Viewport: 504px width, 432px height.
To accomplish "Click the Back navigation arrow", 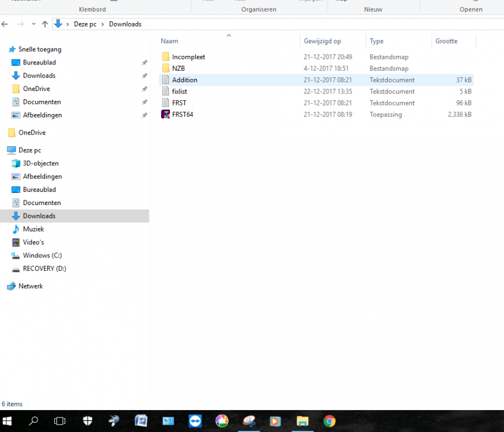I will pyautogui.click(x=5, y=24).
